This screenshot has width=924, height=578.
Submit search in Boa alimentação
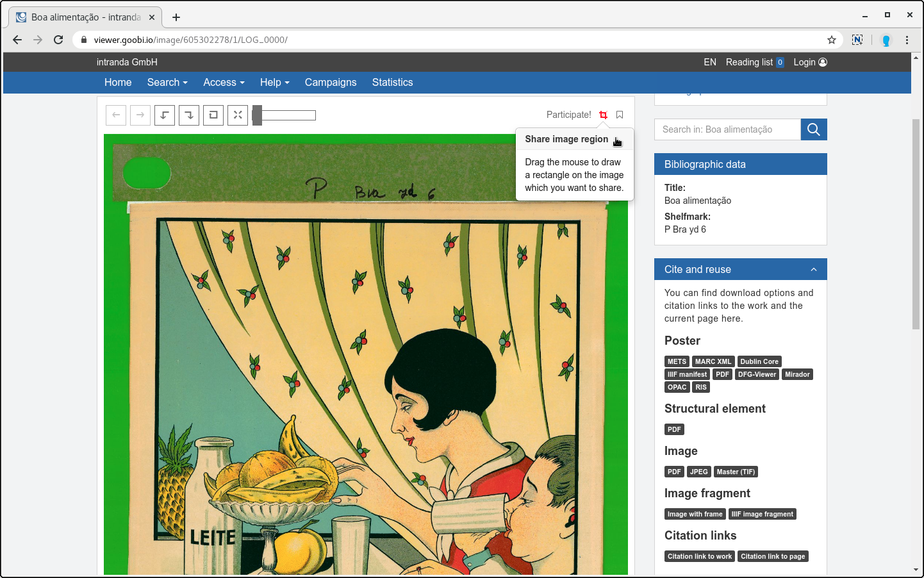(x=814, y=129)
